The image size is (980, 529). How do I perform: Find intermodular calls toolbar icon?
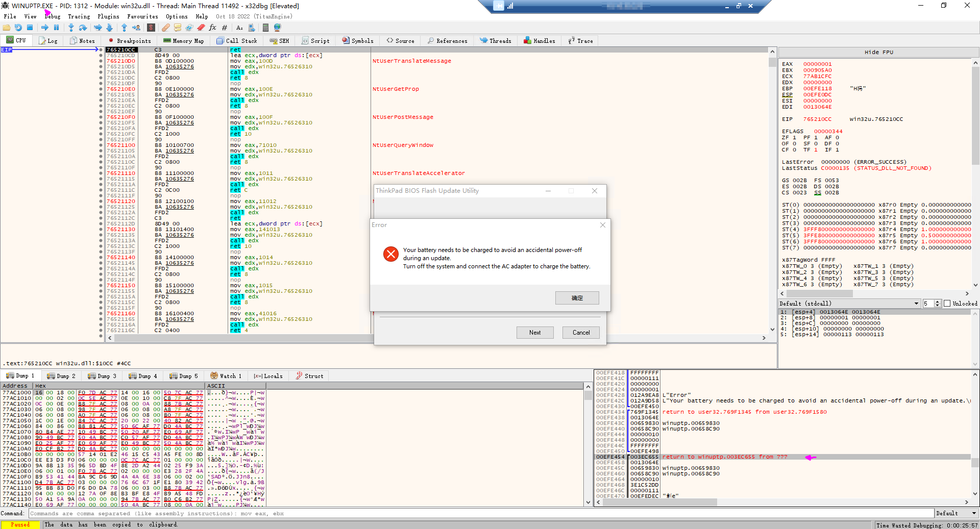point(251,28)
